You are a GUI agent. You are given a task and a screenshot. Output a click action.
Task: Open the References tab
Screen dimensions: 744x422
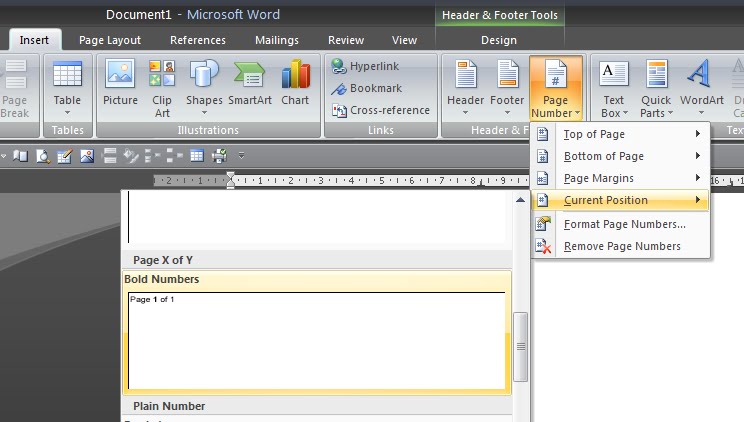pyautogui.click(x=198, y=40)
